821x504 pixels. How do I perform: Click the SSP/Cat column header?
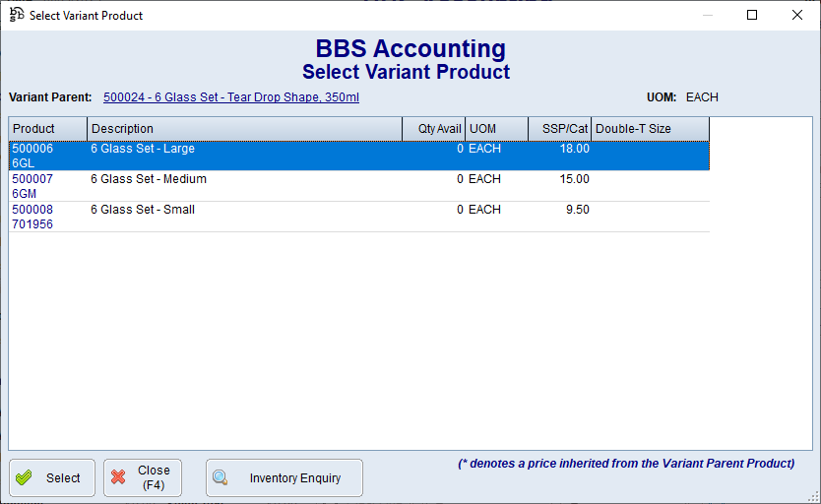click(x=559, y=129)
